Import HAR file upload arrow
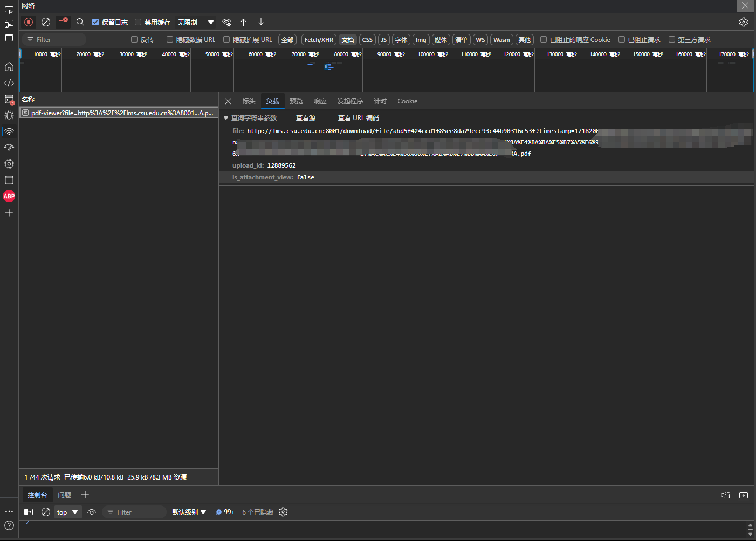This screenshot has width=756, height=541. point(244,22)
